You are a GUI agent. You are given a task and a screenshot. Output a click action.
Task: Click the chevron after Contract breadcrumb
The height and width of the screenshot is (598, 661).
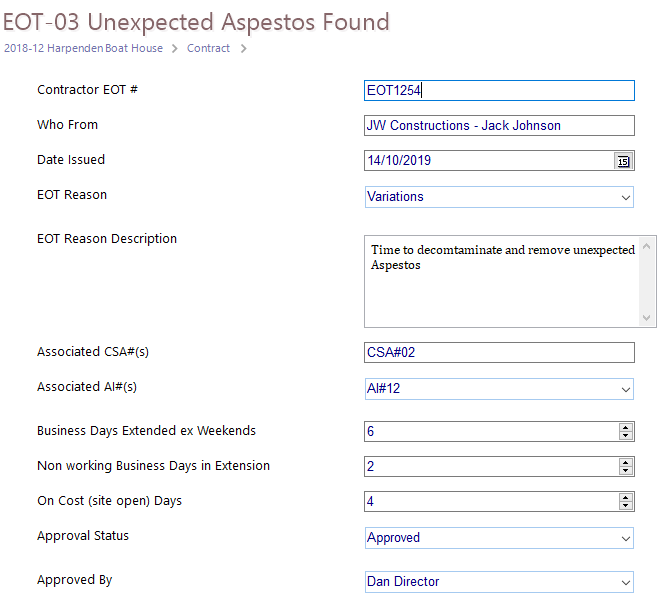[244, 49]
